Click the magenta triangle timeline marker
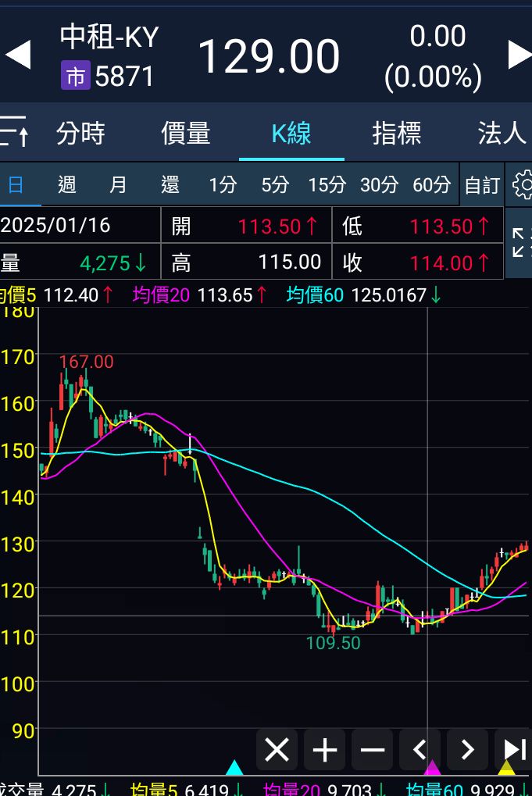Viewport: 532px width, 796px height. point(432,769)
